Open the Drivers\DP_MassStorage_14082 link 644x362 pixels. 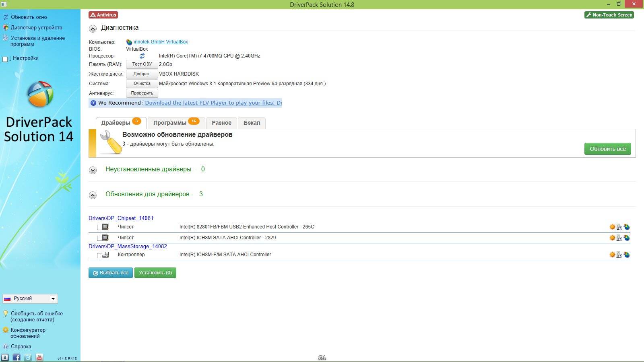coord(128,246)
